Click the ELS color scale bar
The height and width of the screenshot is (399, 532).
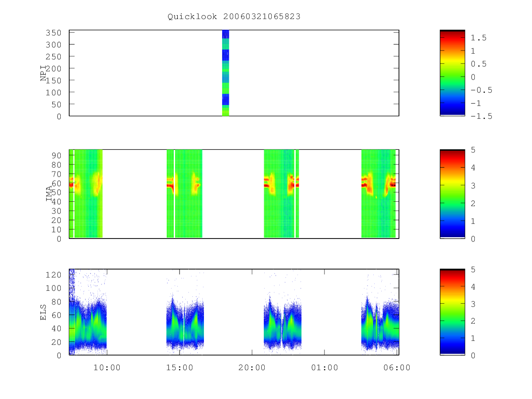tap(452, 312)
